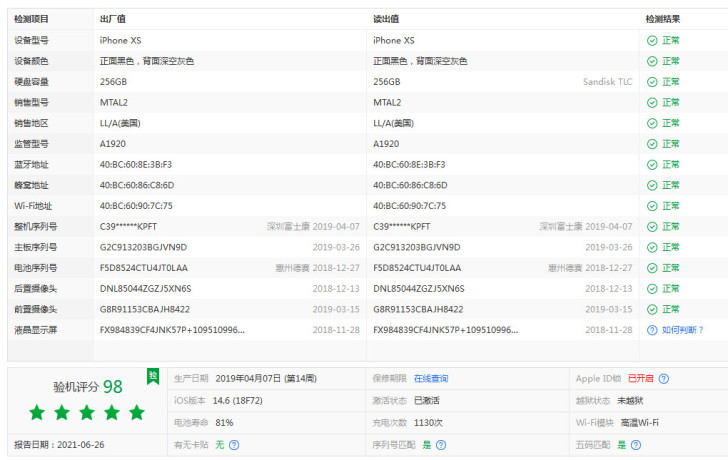Click the iOS version 14.6 (18F72)
Screen dimensions: 728x460
(x=237, y=401)
